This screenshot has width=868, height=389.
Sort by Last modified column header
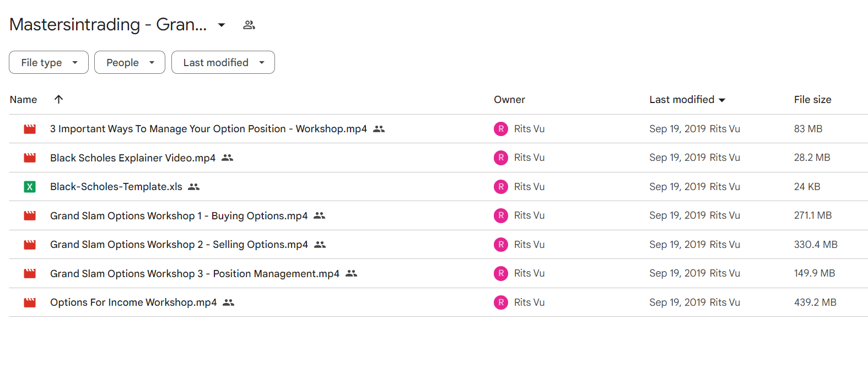pos(687,100)
